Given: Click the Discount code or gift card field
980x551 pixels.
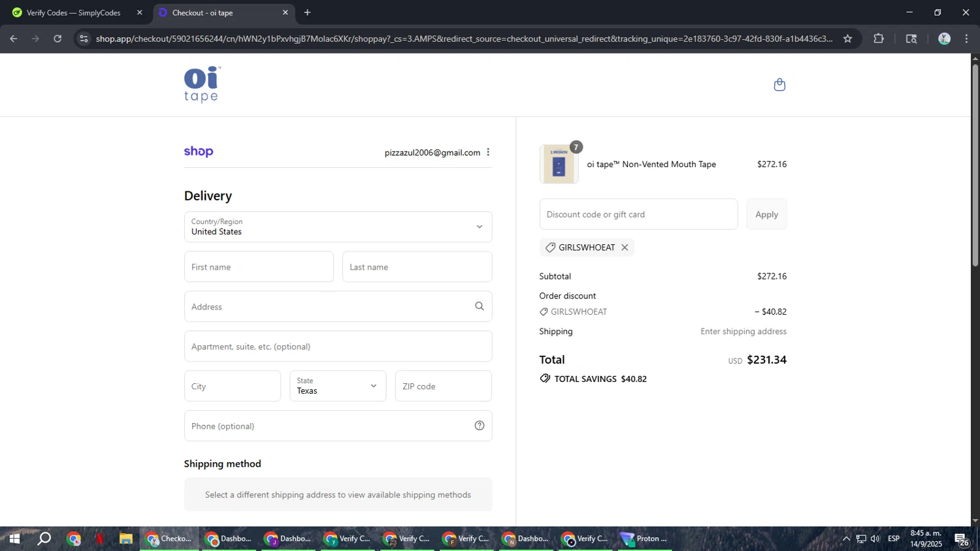Looking at the screenshot, I should click(638, 214).
